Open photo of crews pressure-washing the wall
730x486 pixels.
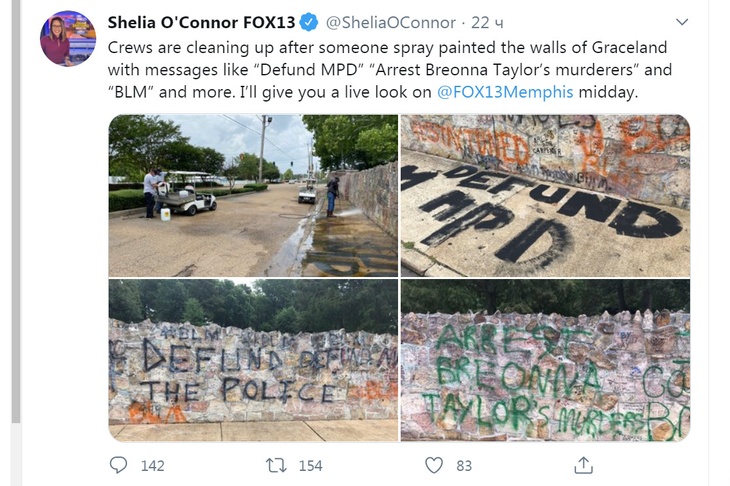[253, 195]
